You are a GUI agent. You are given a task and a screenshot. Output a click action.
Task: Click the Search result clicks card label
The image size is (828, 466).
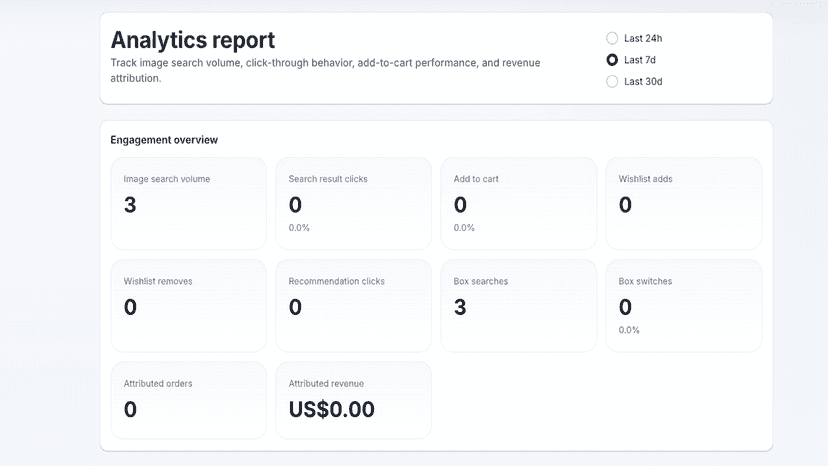pyautogui.click(x=328, y=179)
